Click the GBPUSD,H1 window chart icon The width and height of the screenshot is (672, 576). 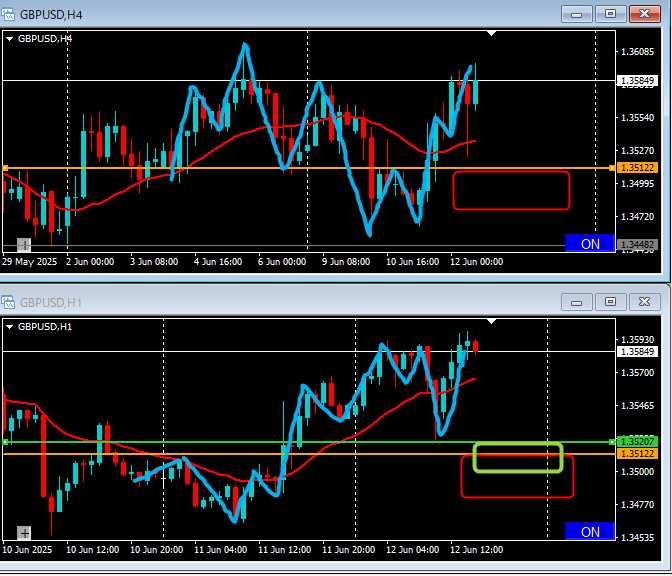[8, 302]
